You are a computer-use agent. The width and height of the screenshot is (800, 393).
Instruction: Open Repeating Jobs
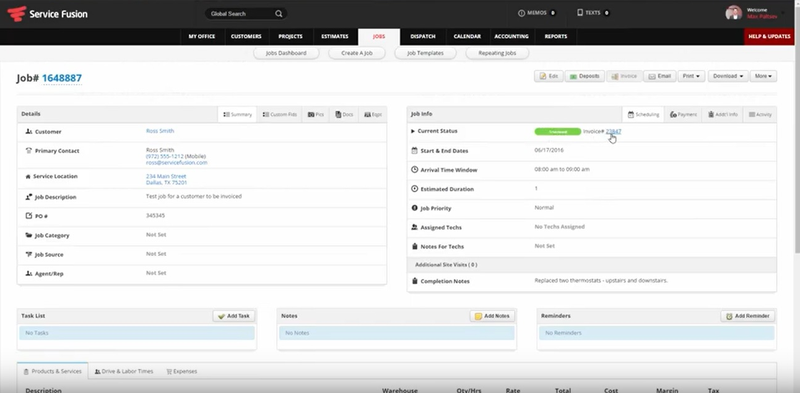coord(497,53)
